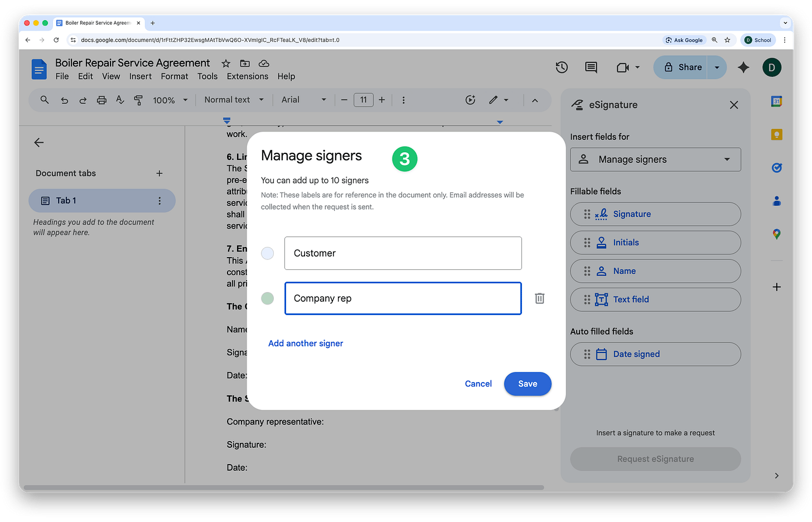The height and width of the screenshot is (522, 812).
Task: Open the File menu
Action: click(x=62, y=76)
